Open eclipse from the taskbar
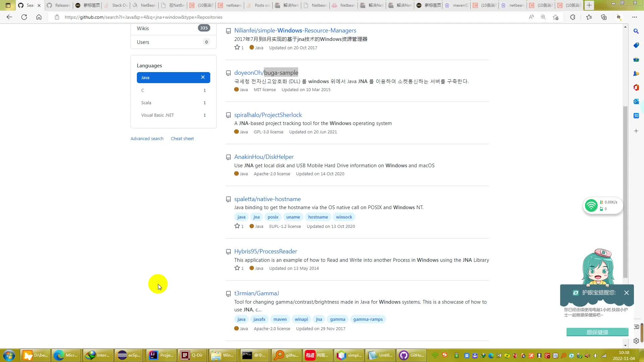The width and height of the screenshot is (644, 362). point(129,355)
